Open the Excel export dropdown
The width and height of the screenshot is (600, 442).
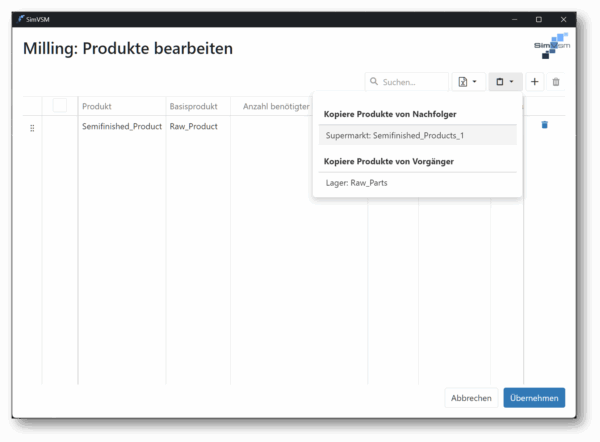click(x=474, y=81)
